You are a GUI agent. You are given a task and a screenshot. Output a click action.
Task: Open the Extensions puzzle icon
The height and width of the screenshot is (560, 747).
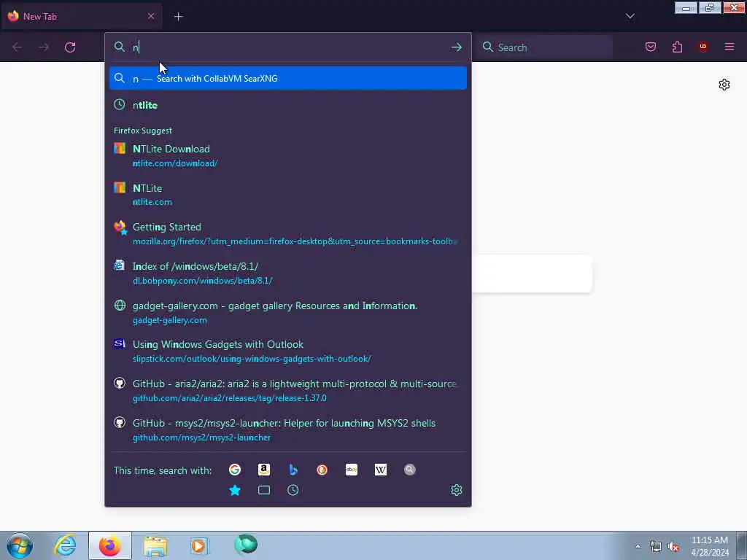pyautogui.click(x=677, y=47)
